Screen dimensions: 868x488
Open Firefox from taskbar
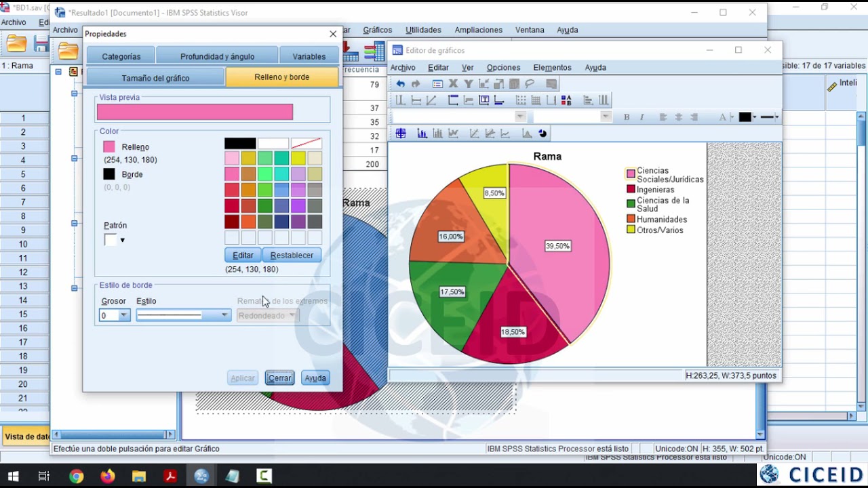point(107,476)
